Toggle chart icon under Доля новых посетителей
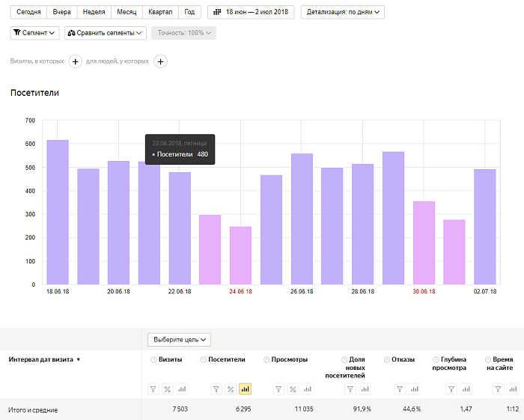Screen dimensions: 524x420 [365, 389]
